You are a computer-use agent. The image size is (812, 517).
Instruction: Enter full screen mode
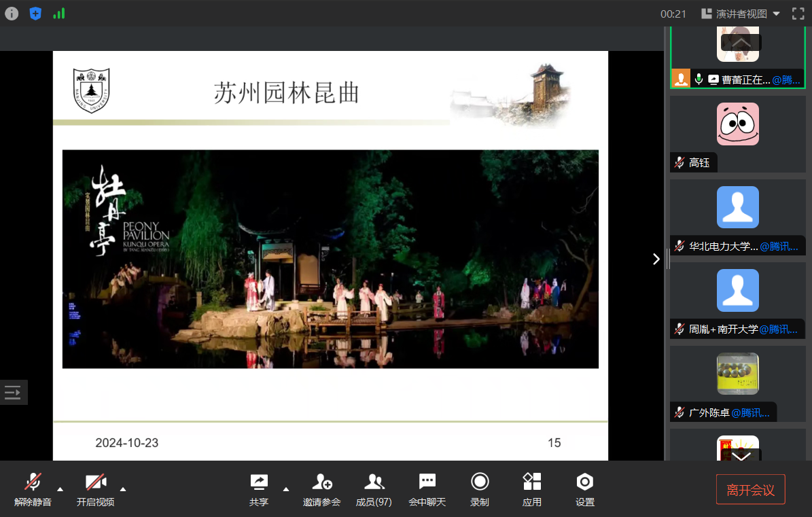pyautogui.click(x=798, y=14)
